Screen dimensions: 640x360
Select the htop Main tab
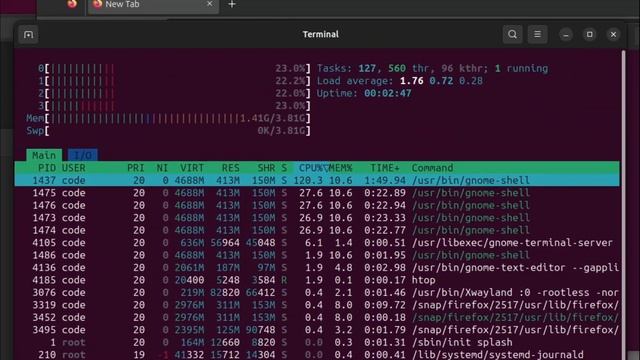coord(44,155)
